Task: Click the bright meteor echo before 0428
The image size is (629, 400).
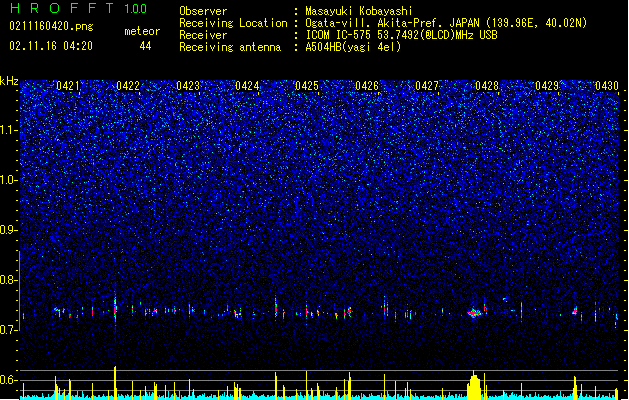Action: coord(474,313)
